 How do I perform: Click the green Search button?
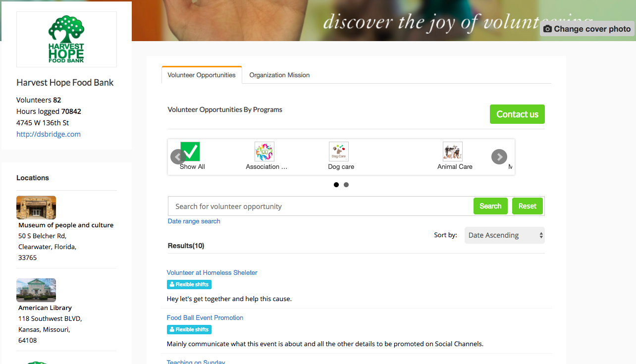[490, 206]
